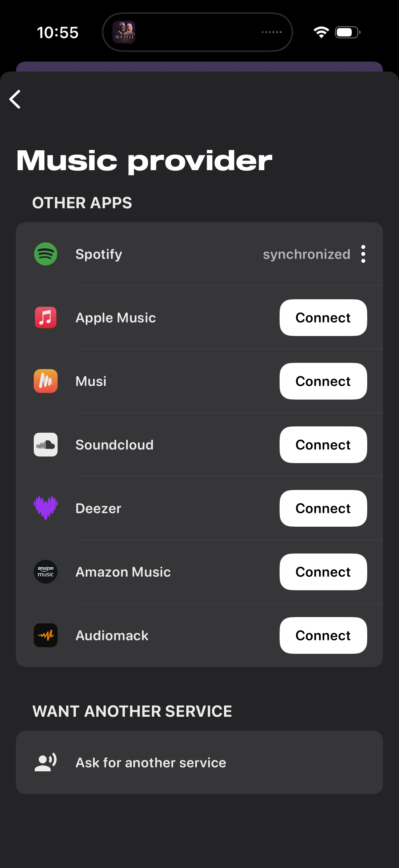Connect the Deezer account

click(x=323, y=508)
